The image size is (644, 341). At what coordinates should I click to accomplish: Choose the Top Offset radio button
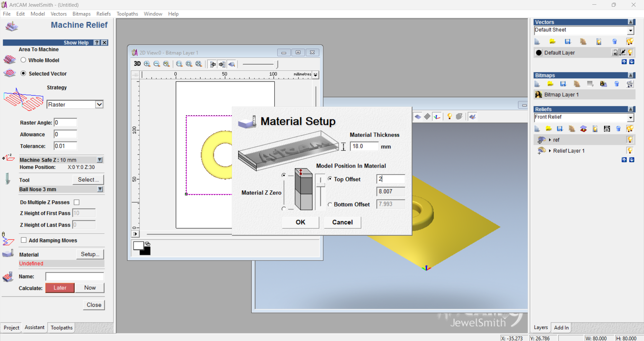330,179
